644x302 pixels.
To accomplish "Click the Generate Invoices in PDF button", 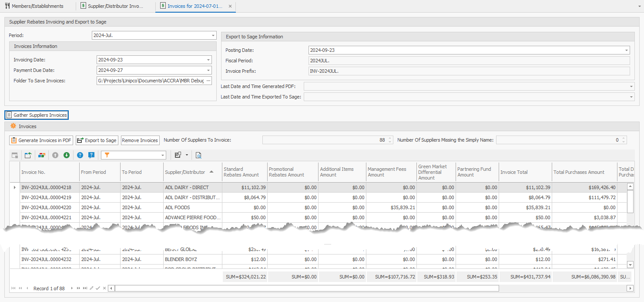I will pyautogui.click(x=41, y=140).
